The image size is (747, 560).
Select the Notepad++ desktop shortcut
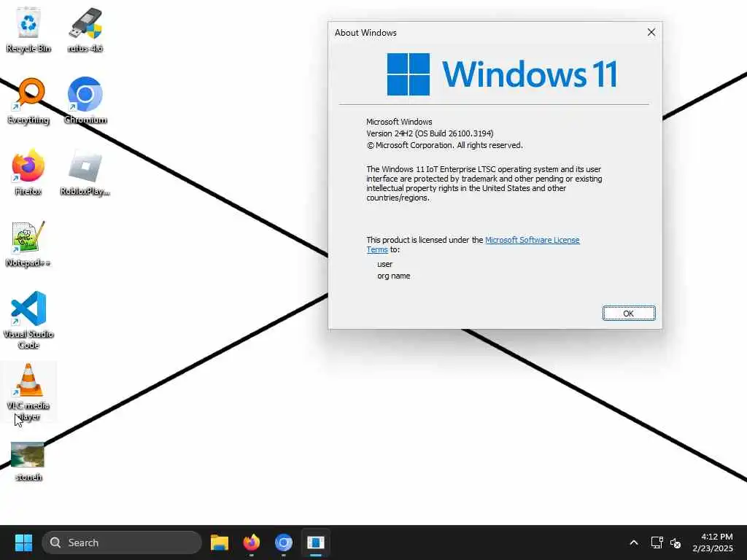point(28,244)
